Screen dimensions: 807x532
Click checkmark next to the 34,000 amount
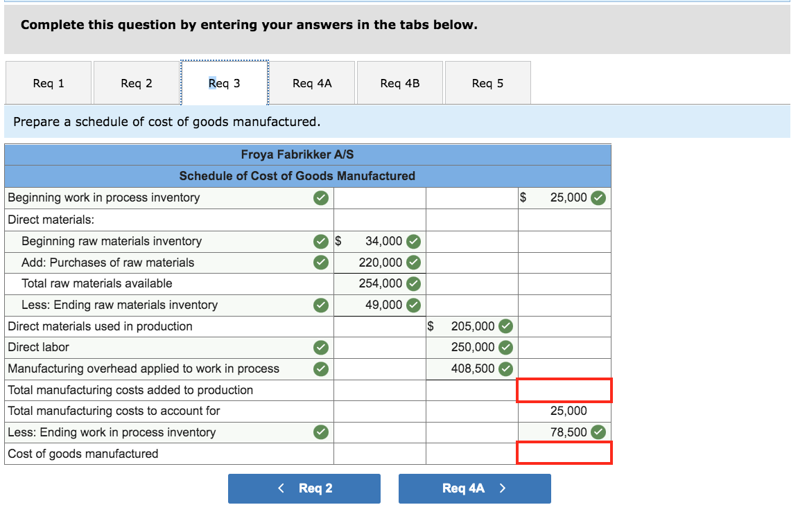(x=413, y=241)
